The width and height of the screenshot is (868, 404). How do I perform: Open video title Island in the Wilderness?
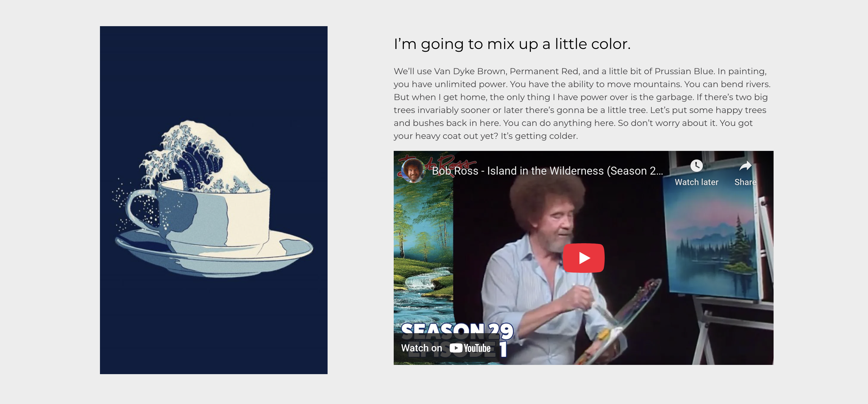click(x=547, y=171)
